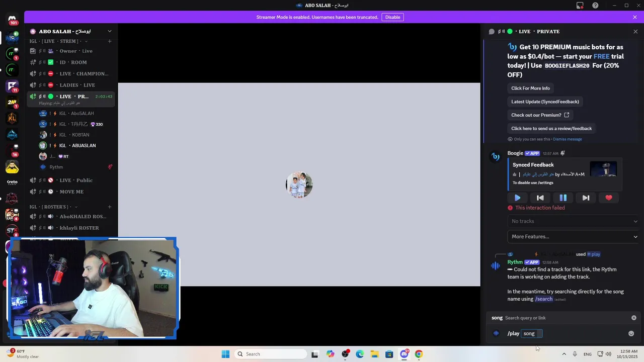
Task: Select user IGL KOBTAN in voice
Action: click(76, 135)
